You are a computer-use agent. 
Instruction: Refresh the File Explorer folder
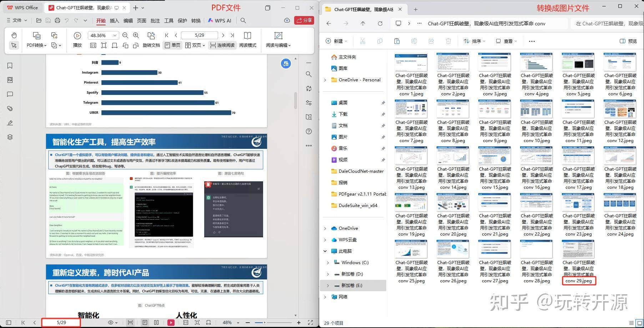tap(380, 24)
